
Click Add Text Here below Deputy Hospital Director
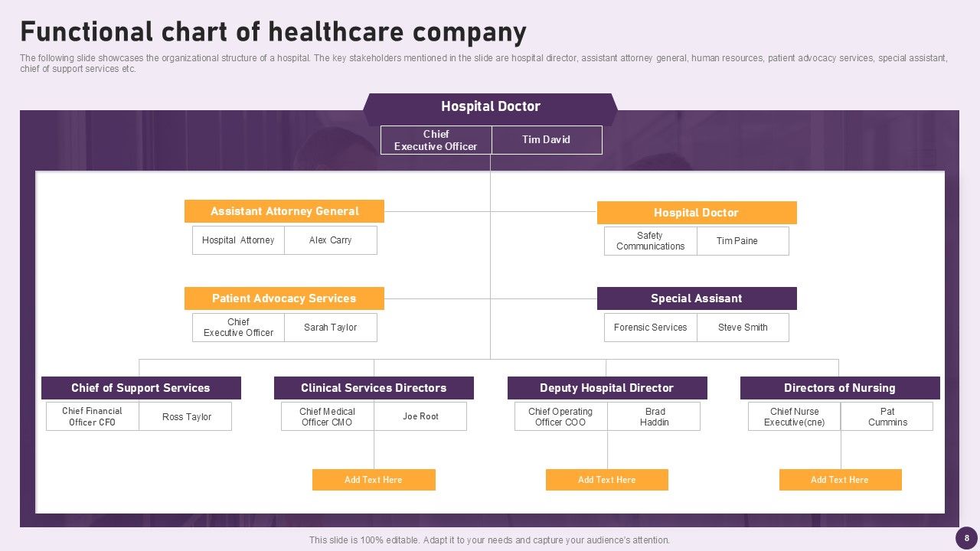pyautogui.click(x=606, y=480)
